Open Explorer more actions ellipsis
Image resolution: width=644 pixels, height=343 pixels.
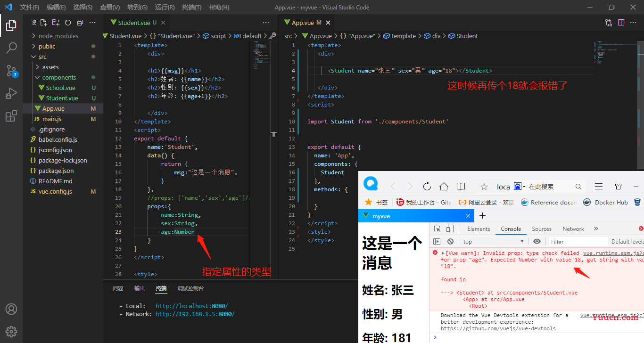(x=92, y=23)
